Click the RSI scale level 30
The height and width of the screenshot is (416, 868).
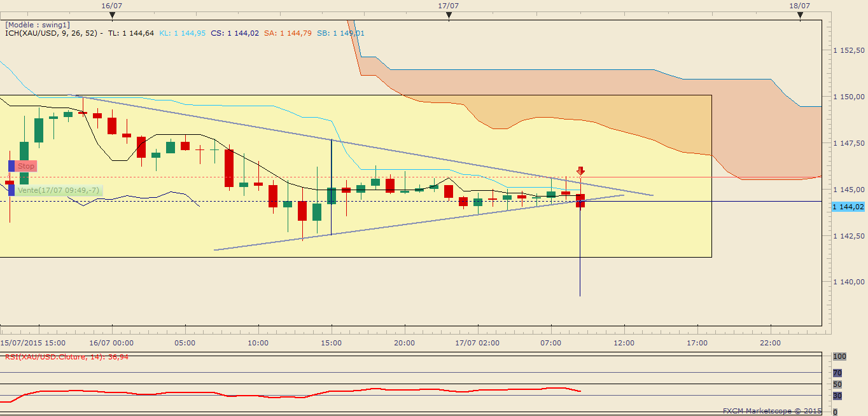[x=837, y=396]
